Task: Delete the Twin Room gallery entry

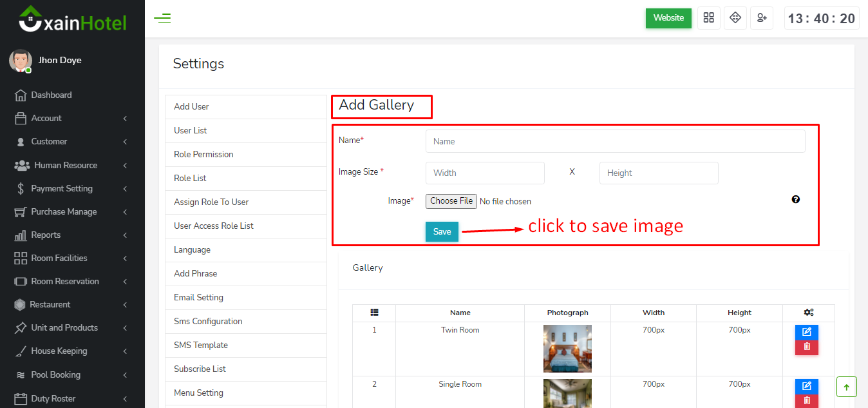Action: (807, 347)
